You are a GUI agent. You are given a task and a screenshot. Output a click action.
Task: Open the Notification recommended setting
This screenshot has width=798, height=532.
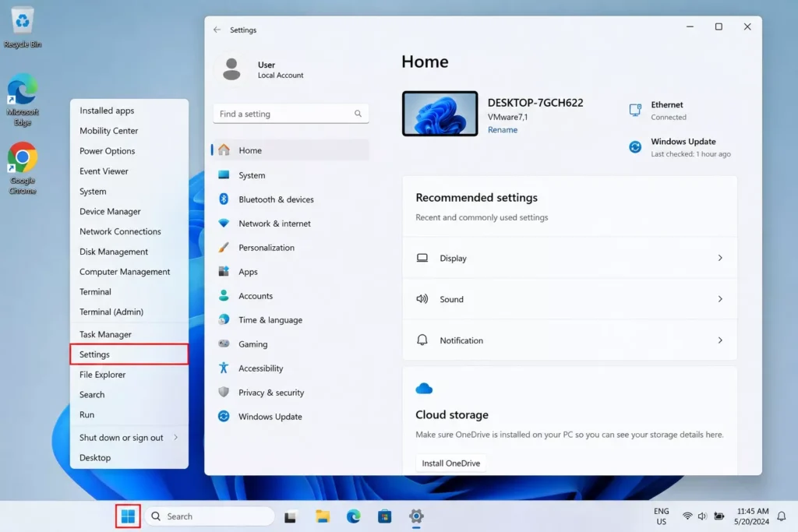click(570, 340)
